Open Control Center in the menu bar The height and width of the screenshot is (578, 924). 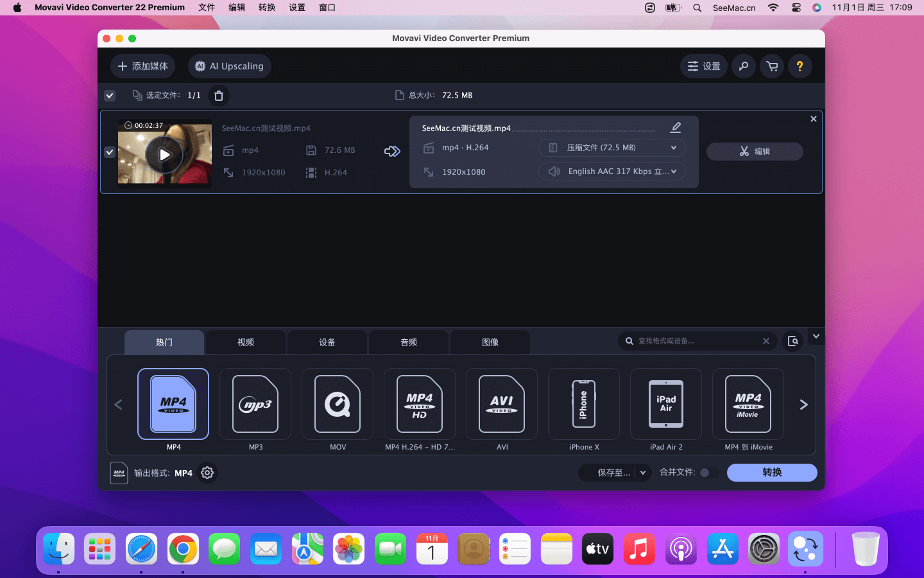(x=796, y=8)
